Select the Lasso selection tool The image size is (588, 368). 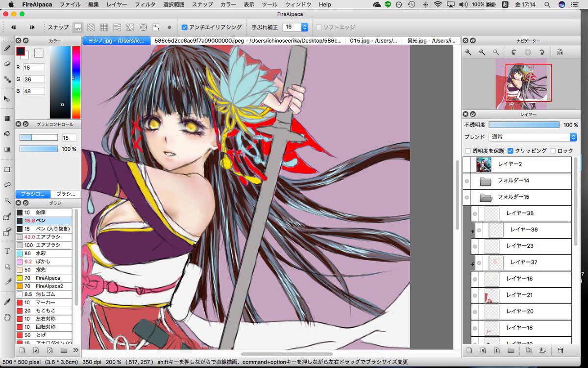(x=7, y=184)
